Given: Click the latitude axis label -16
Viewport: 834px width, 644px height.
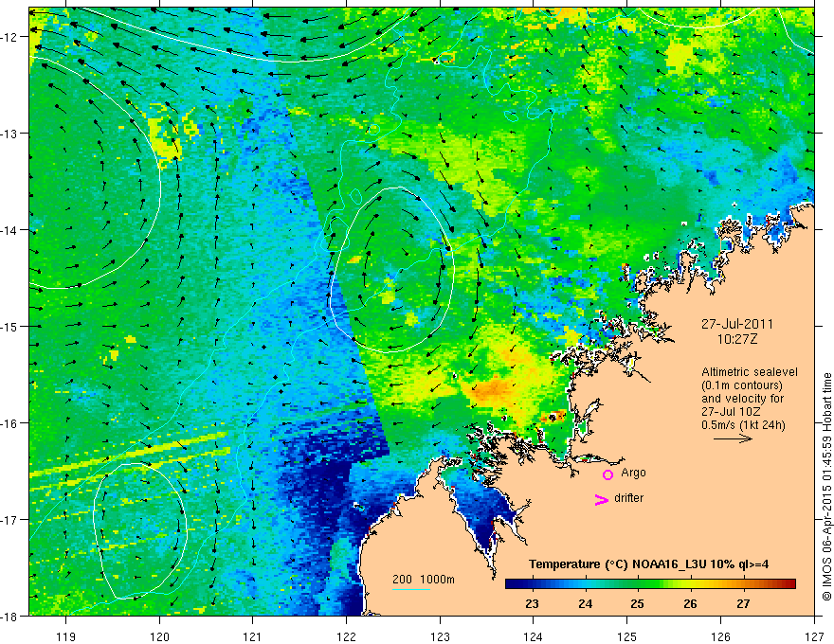Looking at the screenshot, I should pyautogui.click(x=9, y=423).
